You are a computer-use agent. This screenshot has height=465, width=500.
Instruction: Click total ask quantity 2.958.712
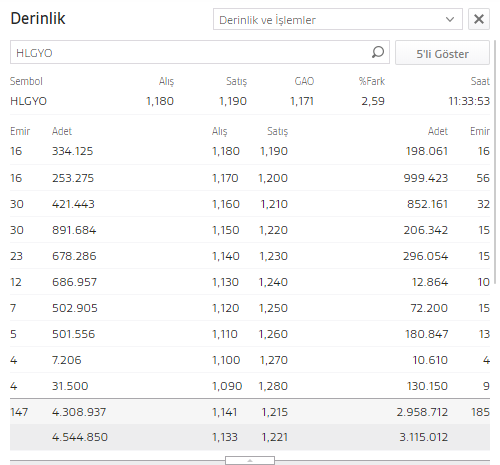(x=422, y=412)
